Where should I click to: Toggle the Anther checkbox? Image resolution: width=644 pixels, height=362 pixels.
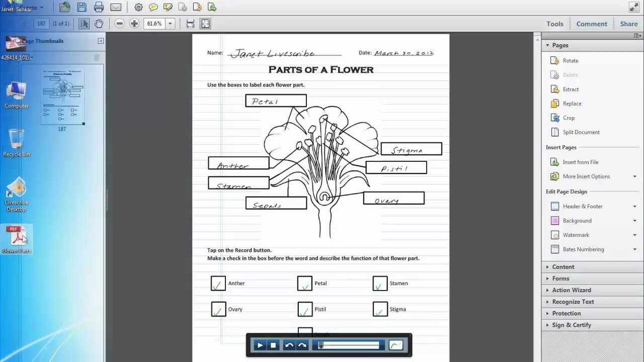click(218, 283)
